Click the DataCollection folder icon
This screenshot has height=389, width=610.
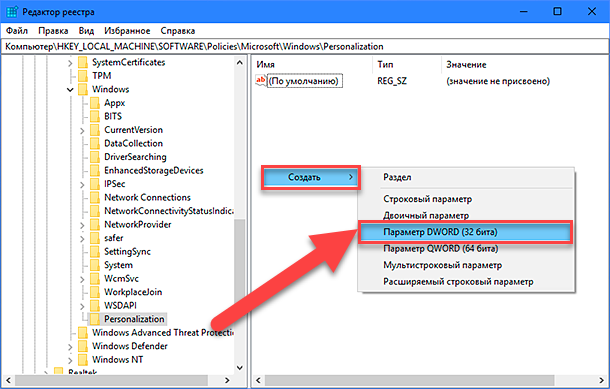point(95,144)
